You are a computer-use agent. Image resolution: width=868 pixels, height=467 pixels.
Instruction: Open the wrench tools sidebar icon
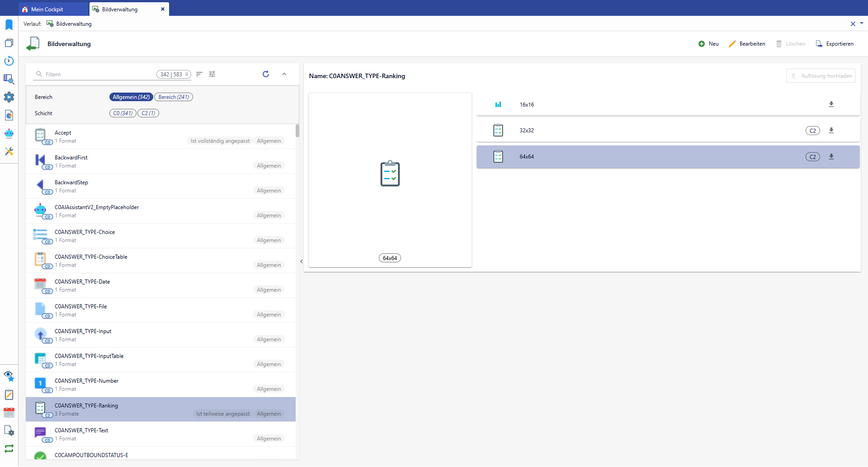(x=9, y=151)
